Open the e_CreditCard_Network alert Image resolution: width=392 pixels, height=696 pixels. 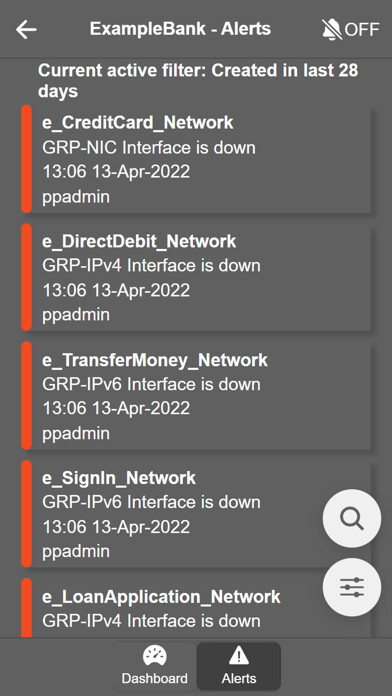click(196, 159)
